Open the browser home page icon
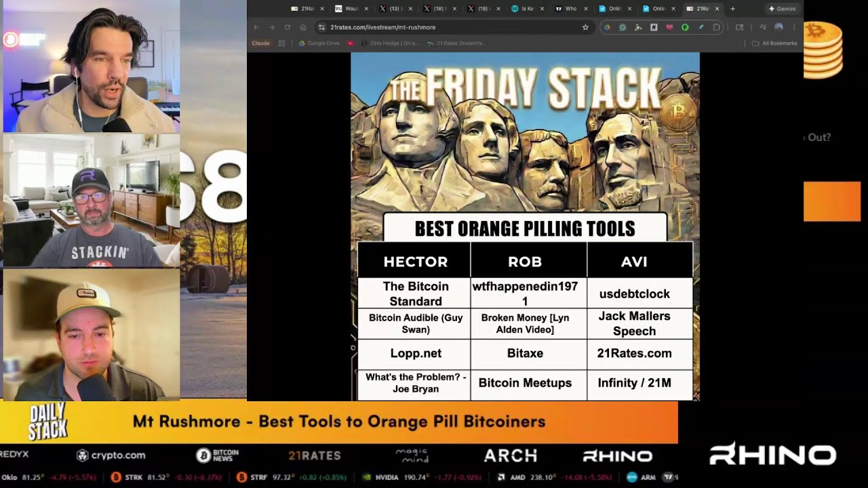 pos(303,27)
